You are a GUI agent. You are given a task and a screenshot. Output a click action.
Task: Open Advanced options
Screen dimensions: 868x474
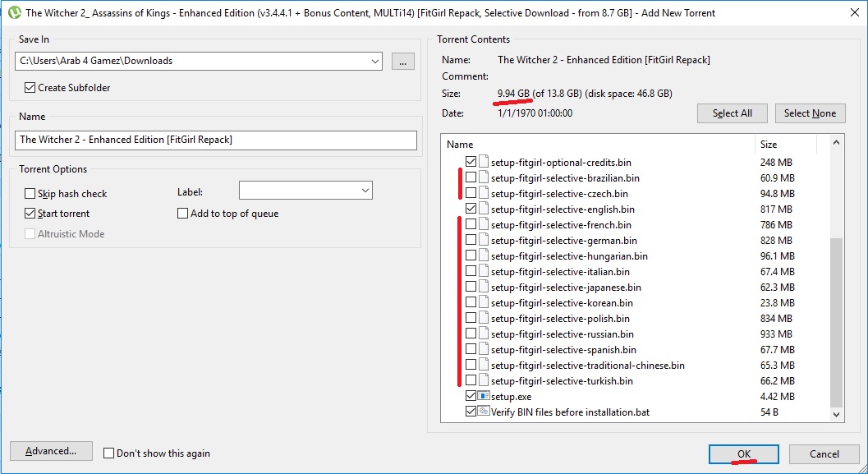pos(51,451)
